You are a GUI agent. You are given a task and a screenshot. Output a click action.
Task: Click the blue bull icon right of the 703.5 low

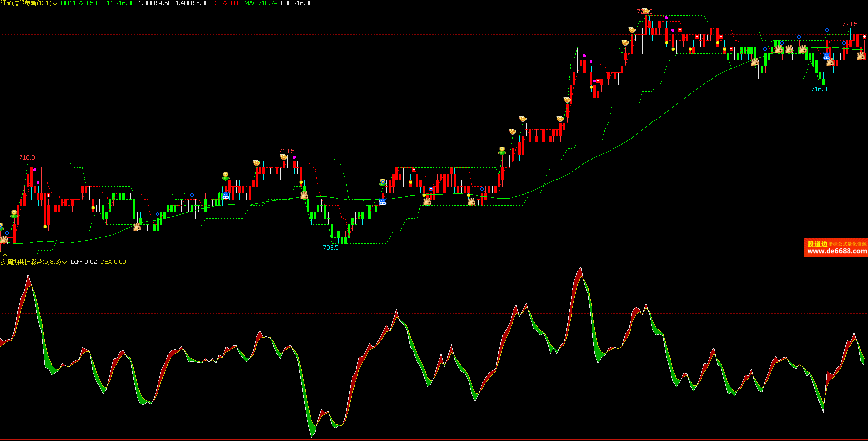point(383,201)
